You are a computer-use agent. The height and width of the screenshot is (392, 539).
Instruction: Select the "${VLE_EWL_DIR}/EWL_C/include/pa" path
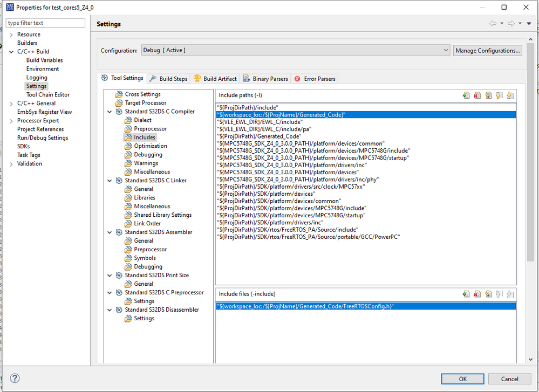366,129
